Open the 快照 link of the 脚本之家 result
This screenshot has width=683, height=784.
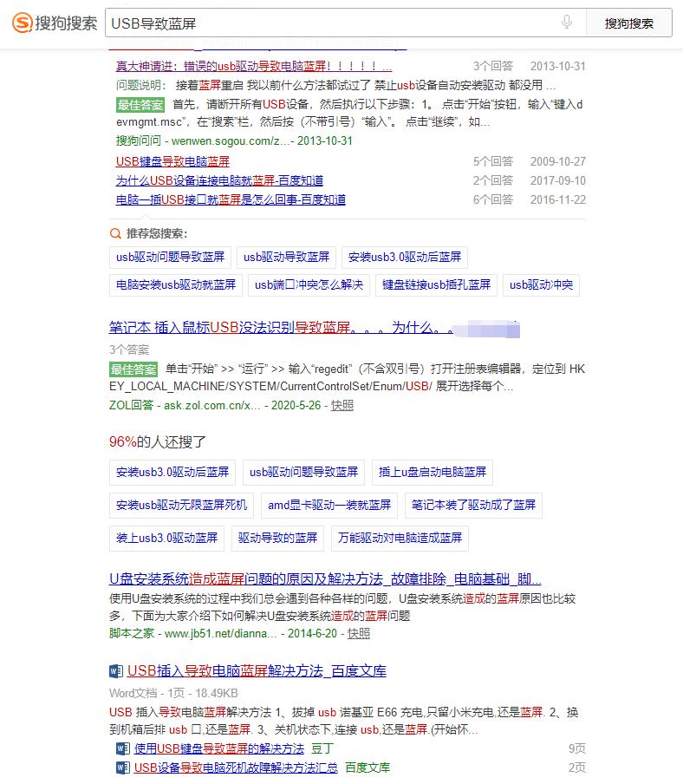359,633
